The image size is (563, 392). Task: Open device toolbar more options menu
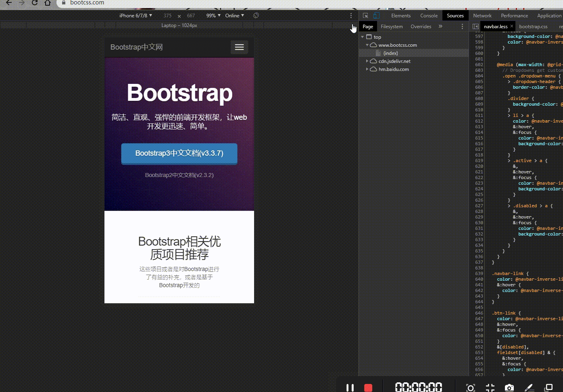point(351,15)
